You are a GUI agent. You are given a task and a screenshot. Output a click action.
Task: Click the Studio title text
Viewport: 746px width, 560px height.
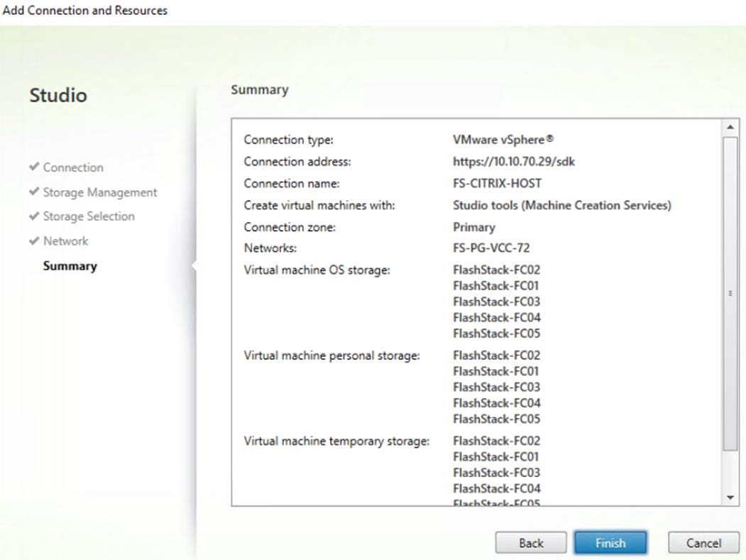58,95
